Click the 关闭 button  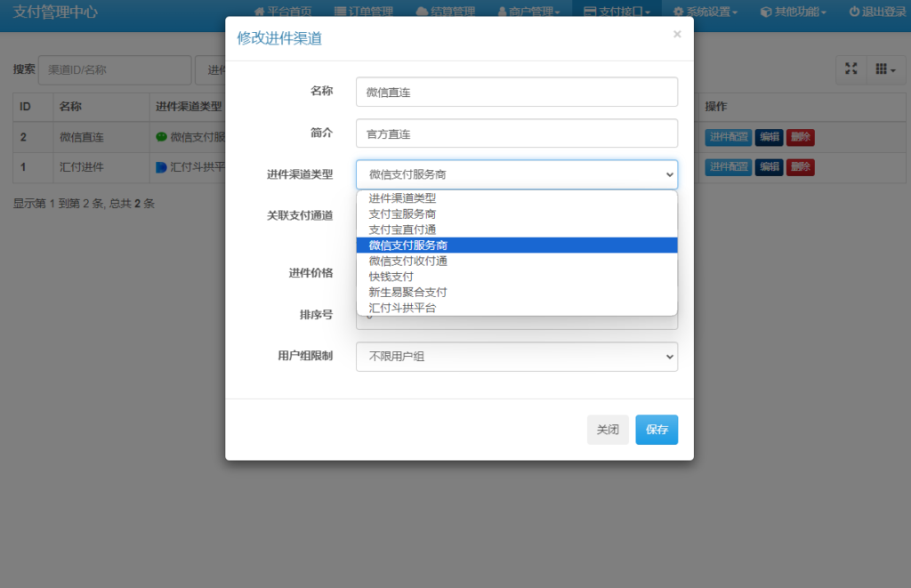pyautogui.click(x=608, y=429)
